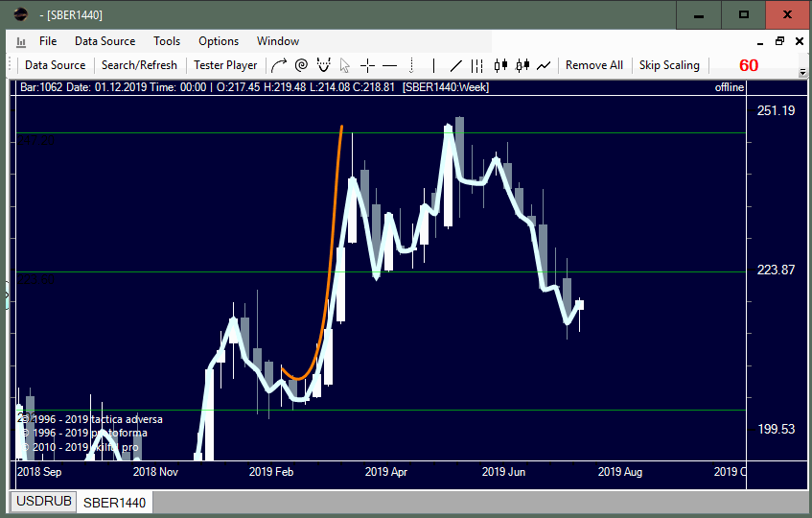Select the diagonal trend line tool
The image size is (812, 518).
click(455, 65)
